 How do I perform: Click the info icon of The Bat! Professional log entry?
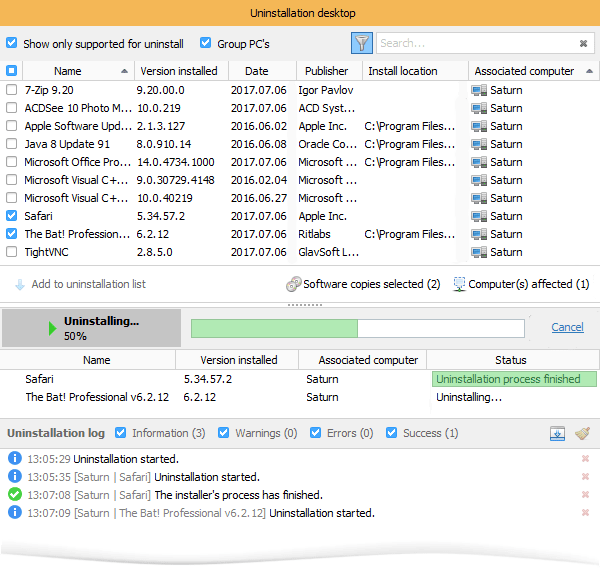tap(15, 512)
